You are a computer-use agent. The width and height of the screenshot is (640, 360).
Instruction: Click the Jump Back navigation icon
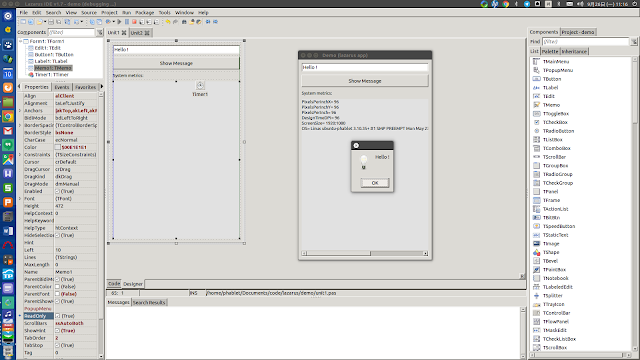point(208,22)
